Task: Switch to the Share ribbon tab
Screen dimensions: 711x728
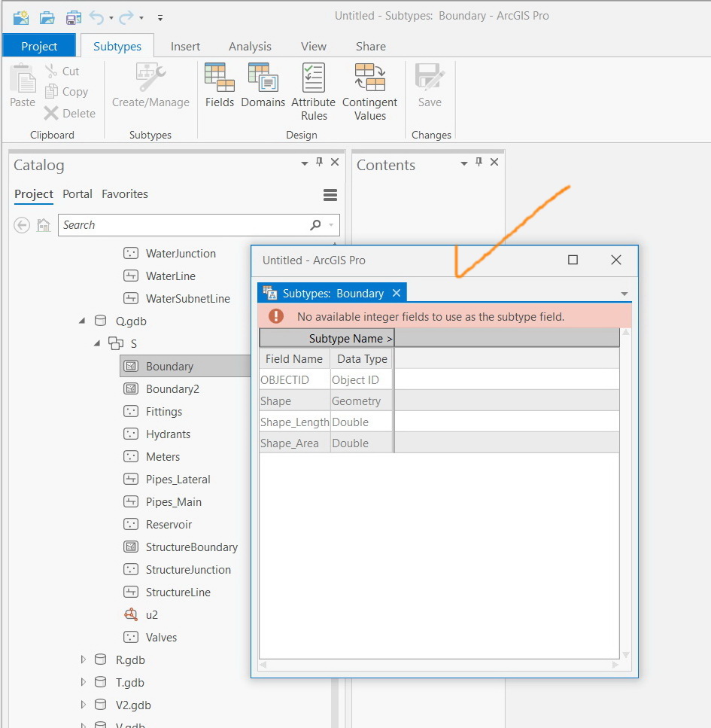Action: point(370,47)
